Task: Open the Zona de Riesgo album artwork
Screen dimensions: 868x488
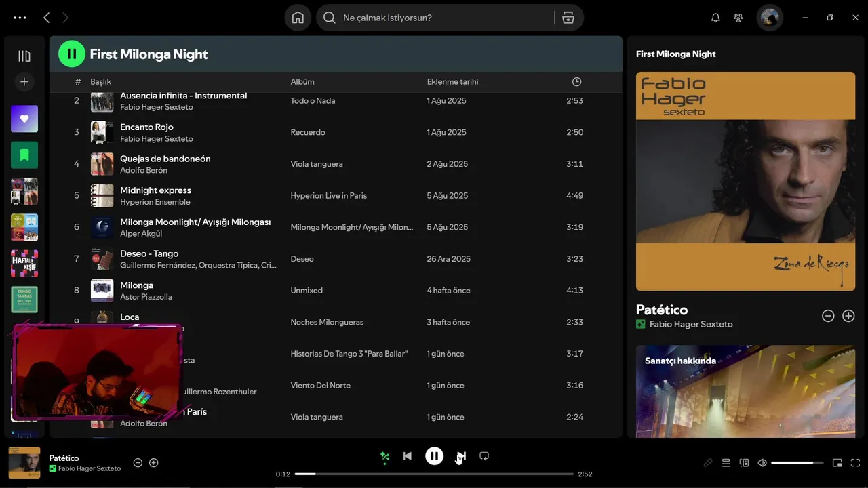Action: 745,182
